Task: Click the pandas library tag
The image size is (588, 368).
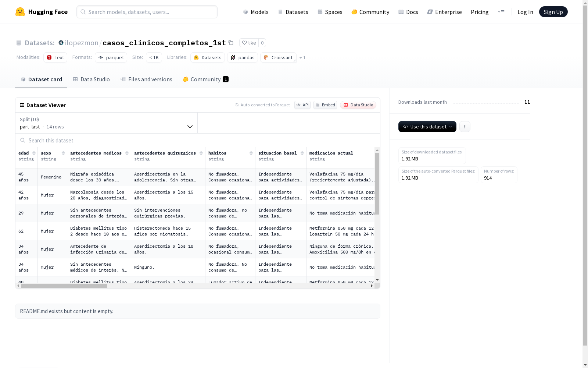Action: [x=243, y=57]
